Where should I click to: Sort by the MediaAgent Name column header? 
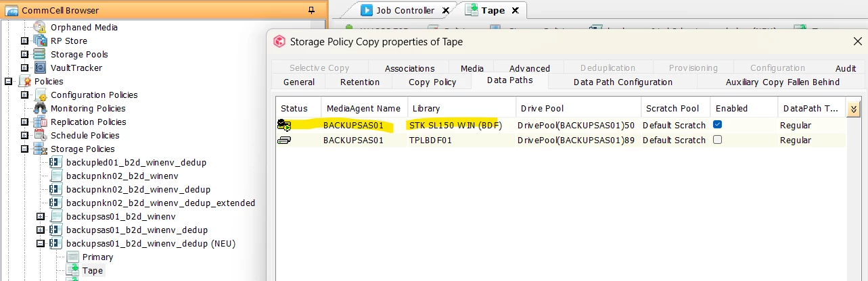[364, 108]
